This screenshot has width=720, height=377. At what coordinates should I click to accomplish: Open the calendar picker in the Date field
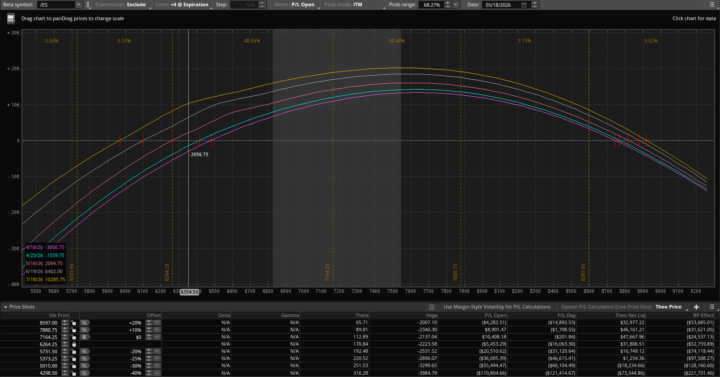pyautogui.click(x=524, y=5)
